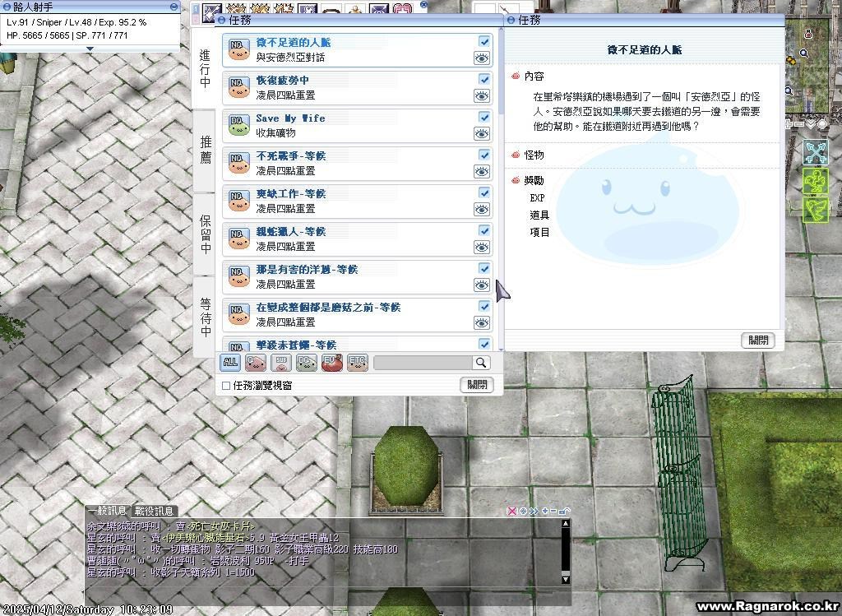The image size is (842, 616).
Task: Open the 等待中 quest tab
Action: [205, 317]
